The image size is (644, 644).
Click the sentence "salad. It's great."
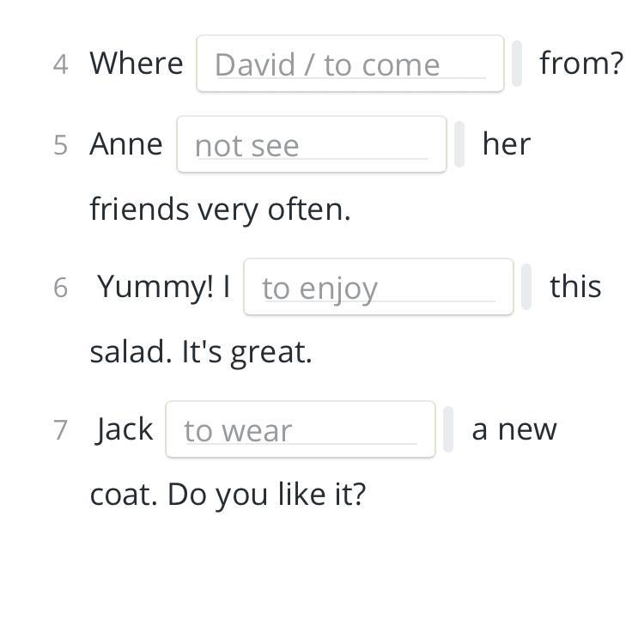pos(201,351)
